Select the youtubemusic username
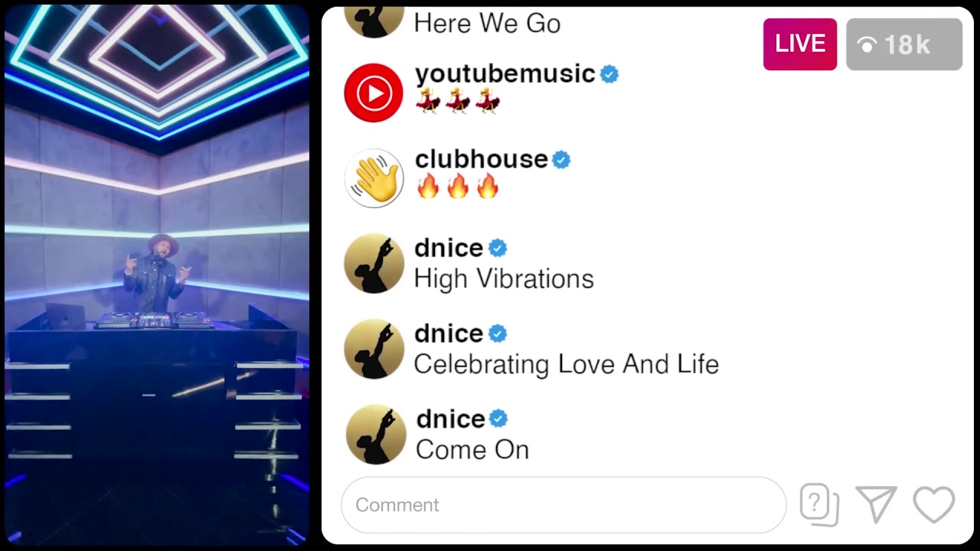This screenshot has height=551, width=980. (x=505, y=73)
